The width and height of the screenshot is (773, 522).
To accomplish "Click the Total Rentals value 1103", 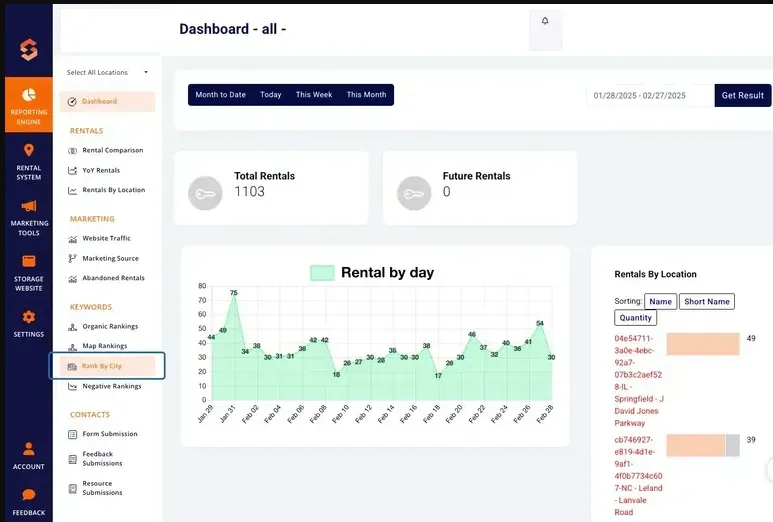I will 249,192.
